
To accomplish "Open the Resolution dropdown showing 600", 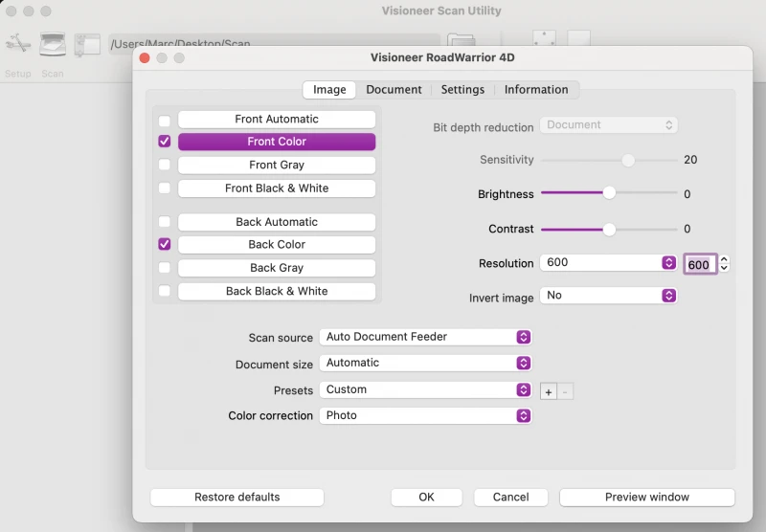I will 608,262.
